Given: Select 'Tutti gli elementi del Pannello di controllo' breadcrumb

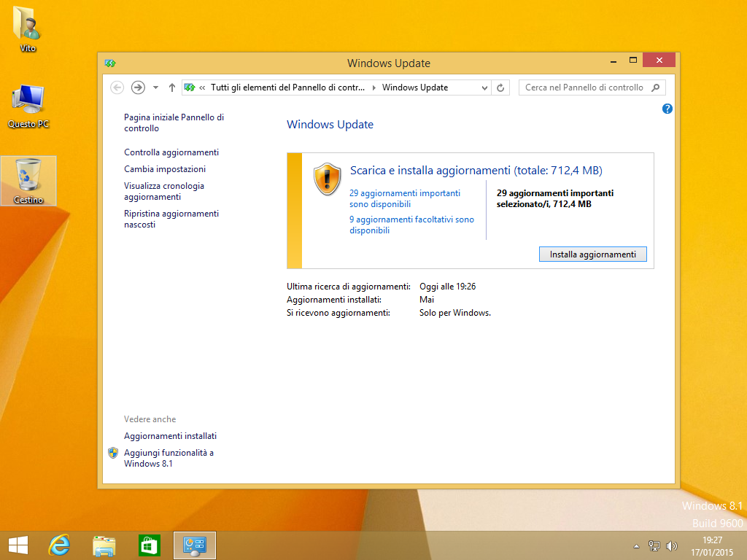Looking at the screenshot, I should [x=287, y=87].
